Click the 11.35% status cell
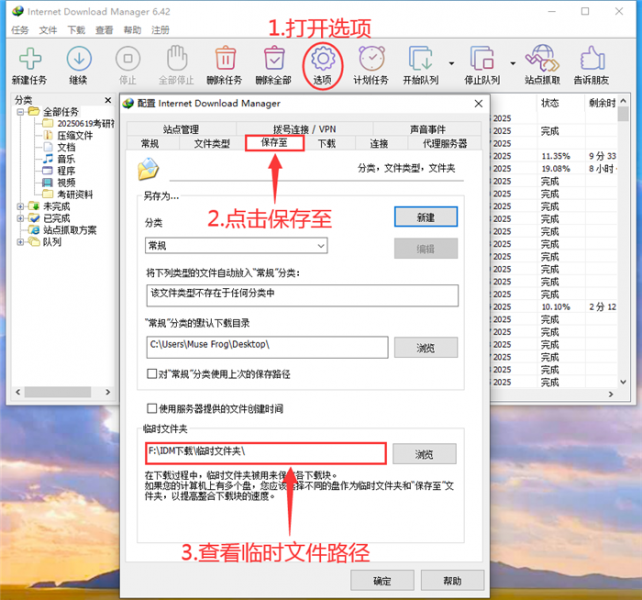This screenshot has height=600, width=642. (556, 156)
